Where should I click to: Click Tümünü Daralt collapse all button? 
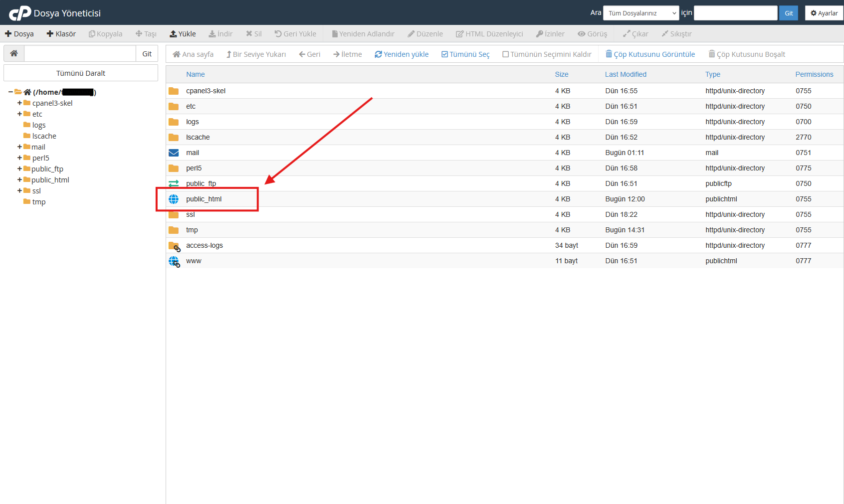[81, 73]
